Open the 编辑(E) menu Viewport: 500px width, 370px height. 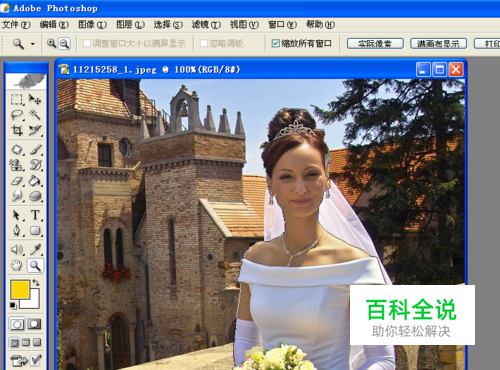[x=54, y=24]
